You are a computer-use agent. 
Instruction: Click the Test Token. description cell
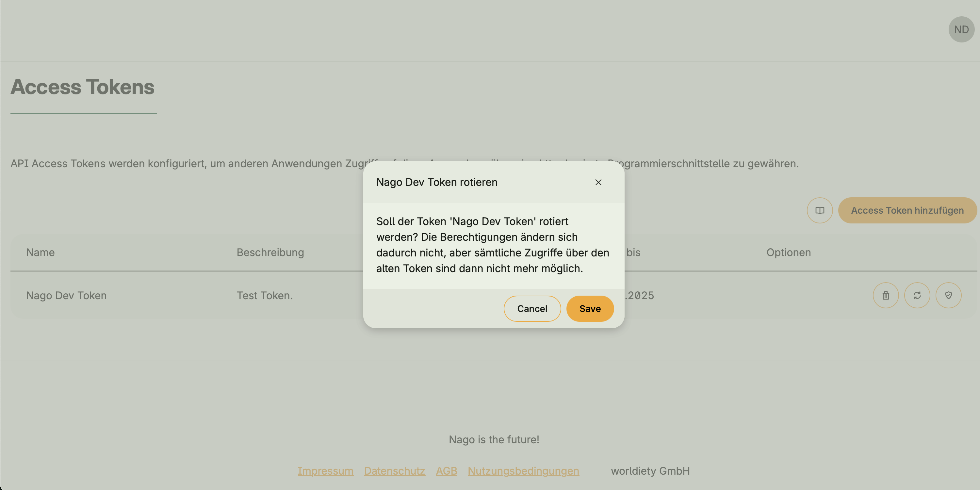[264, 295]
